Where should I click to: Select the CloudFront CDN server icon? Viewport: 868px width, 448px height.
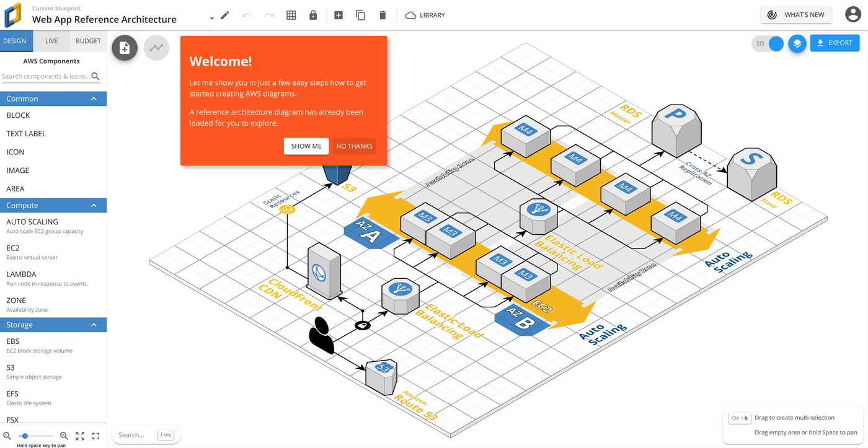pyautogui.click(x=324, y=271)
